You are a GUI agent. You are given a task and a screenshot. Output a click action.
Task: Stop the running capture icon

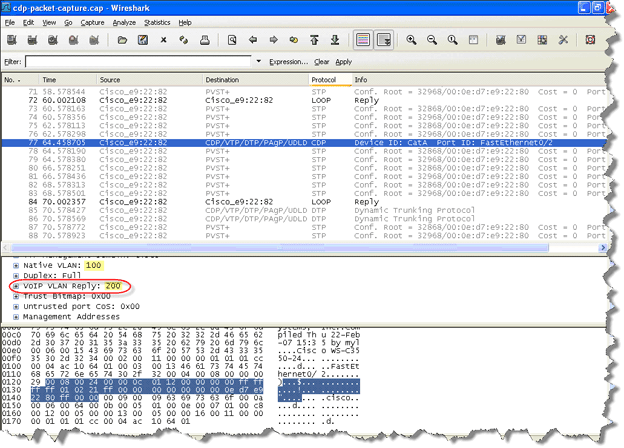74,40
